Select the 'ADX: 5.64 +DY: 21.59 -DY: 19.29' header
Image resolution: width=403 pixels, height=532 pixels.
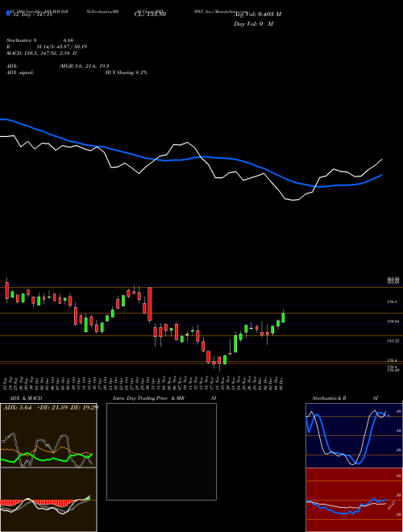coord(50,407)
